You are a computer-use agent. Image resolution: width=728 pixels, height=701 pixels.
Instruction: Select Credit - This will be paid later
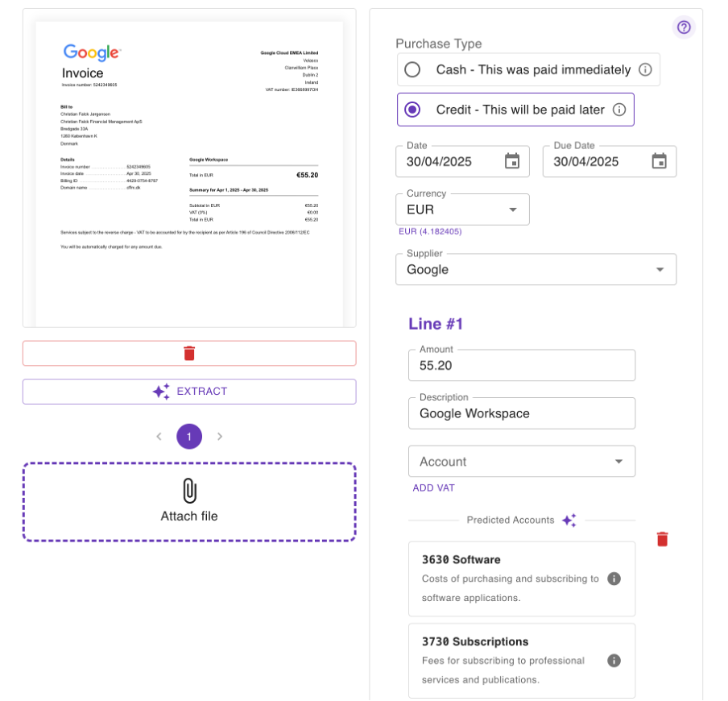point(412,110)
